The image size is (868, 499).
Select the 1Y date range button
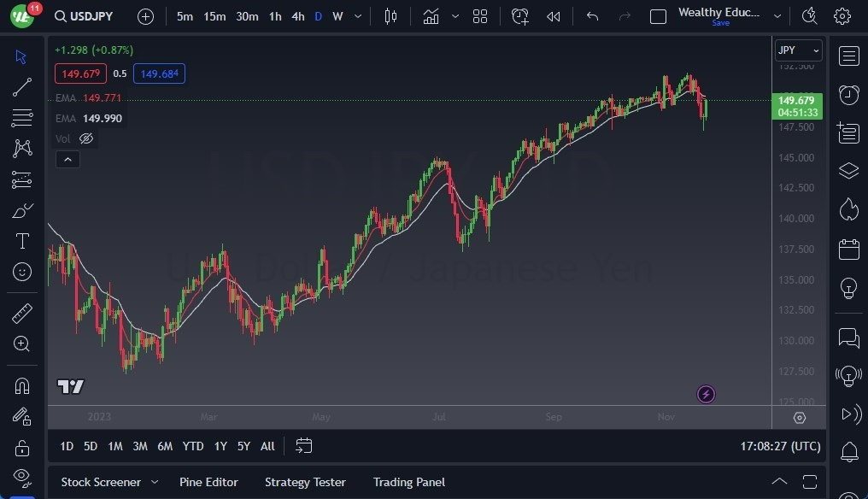[x=220, y=445]
